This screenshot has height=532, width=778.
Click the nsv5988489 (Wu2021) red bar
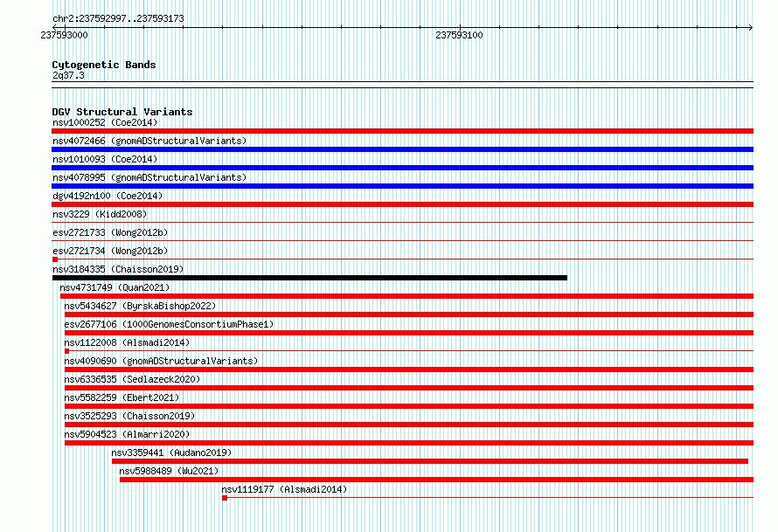click(x=436, y=480)
